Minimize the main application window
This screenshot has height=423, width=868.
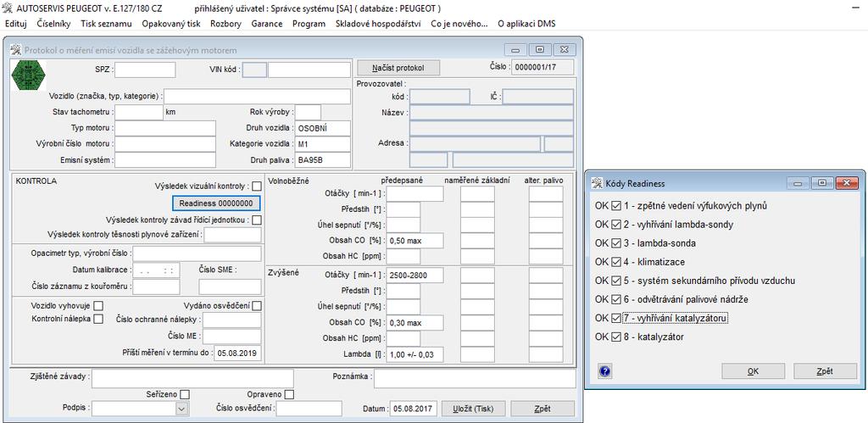pos(857,8)
